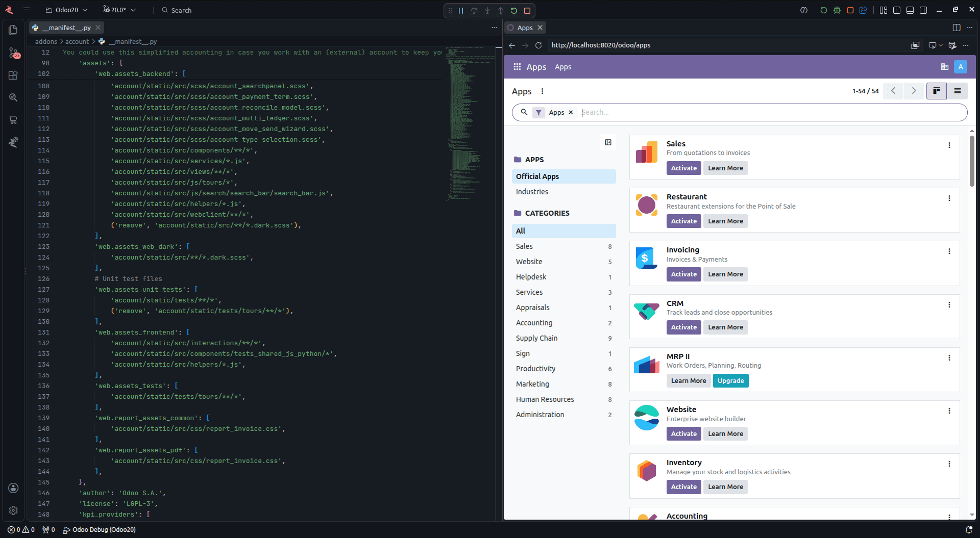980x538 pixels.
Task: Open the Apps menu item in the purple navbar
Action: click(563, 67)
